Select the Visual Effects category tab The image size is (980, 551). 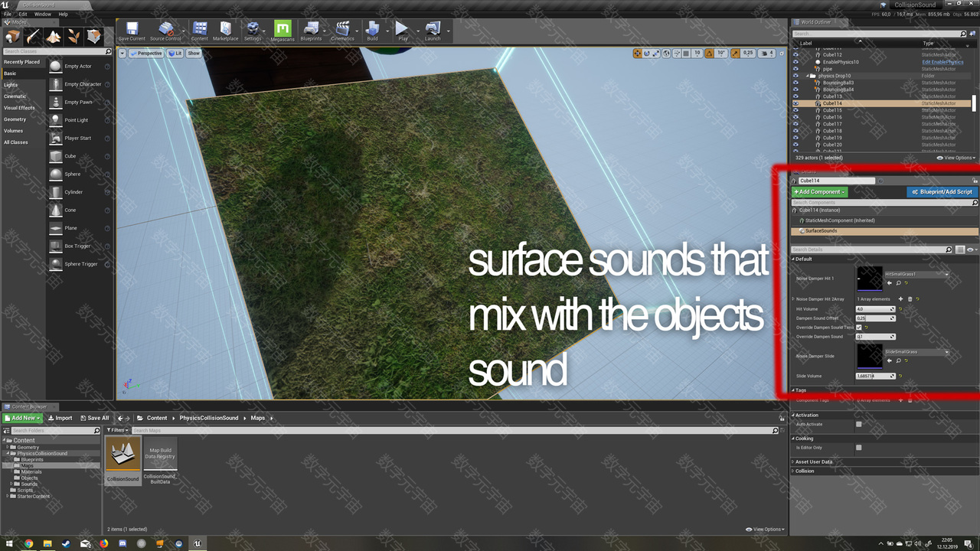[19, 108]
